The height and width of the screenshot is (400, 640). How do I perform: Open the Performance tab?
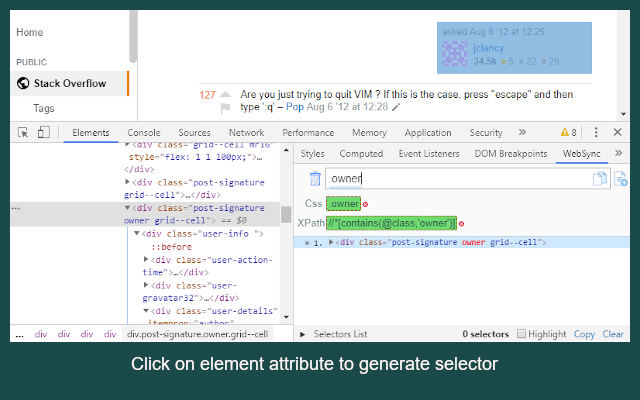308,133
